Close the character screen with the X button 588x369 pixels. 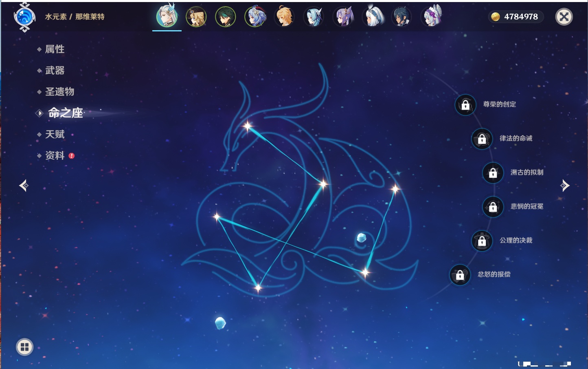point(564,17)
